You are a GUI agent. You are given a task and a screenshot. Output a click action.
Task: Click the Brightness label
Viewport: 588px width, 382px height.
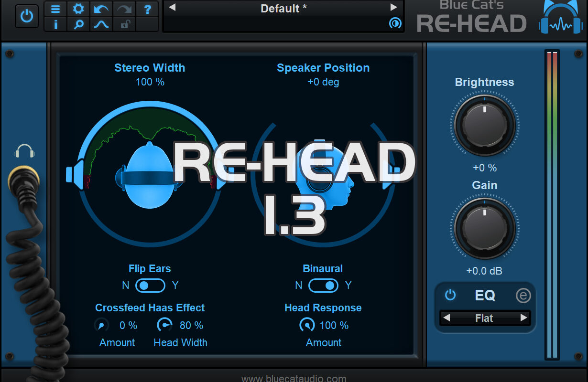(484, 82)
